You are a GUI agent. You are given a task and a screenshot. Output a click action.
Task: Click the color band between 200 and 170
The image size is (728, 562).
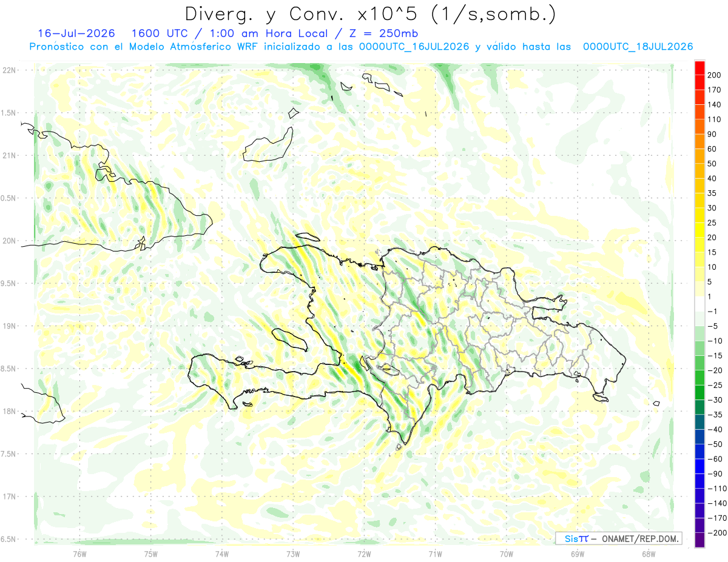(x=699, y=82)
